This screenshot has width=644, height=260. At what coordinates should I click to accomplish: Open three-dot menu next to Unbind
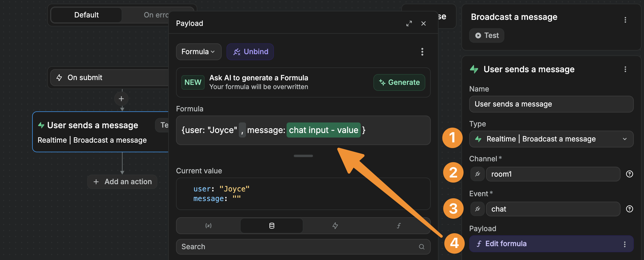click(422, 52)
